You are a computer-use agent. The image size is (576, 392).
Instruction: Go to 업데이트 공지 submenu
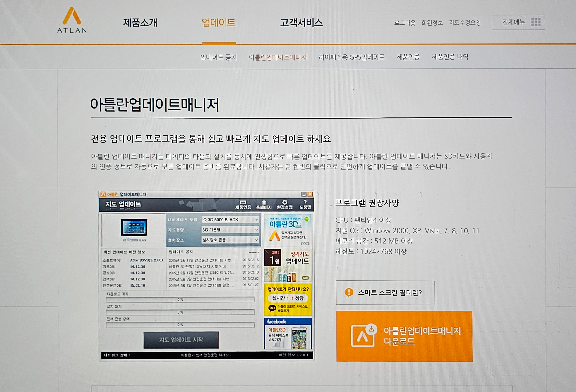click(218, 57)
